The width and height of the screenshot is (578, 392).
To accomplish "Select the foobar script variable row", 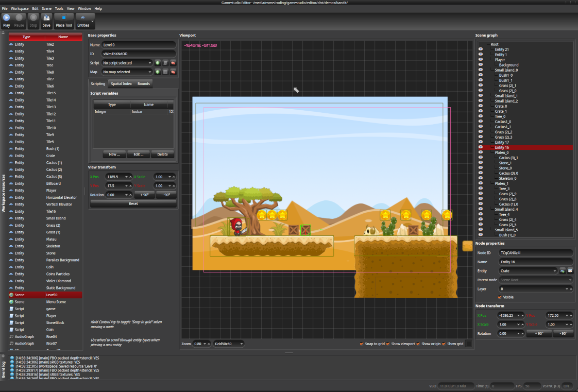I will pos(133,112).
